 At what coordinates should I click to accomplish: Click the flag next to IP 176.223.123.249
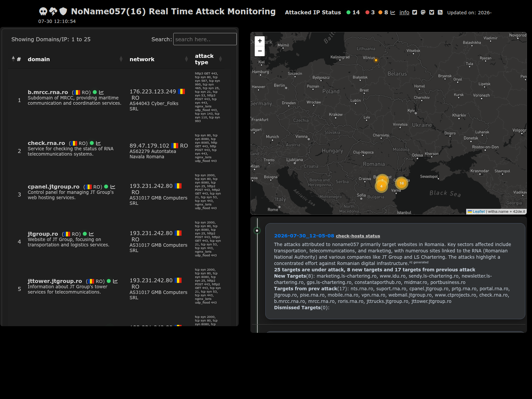(182, 91)
